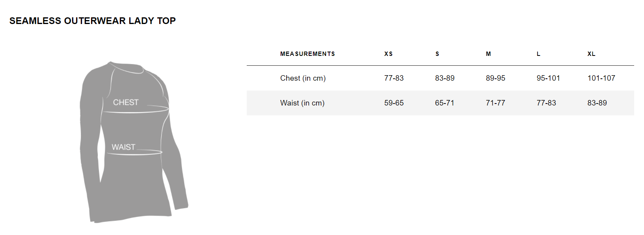The width and height of the screenshot is (644, 235).
Task: Click the WAIST label on the garment
Action: tap(123, 147)
